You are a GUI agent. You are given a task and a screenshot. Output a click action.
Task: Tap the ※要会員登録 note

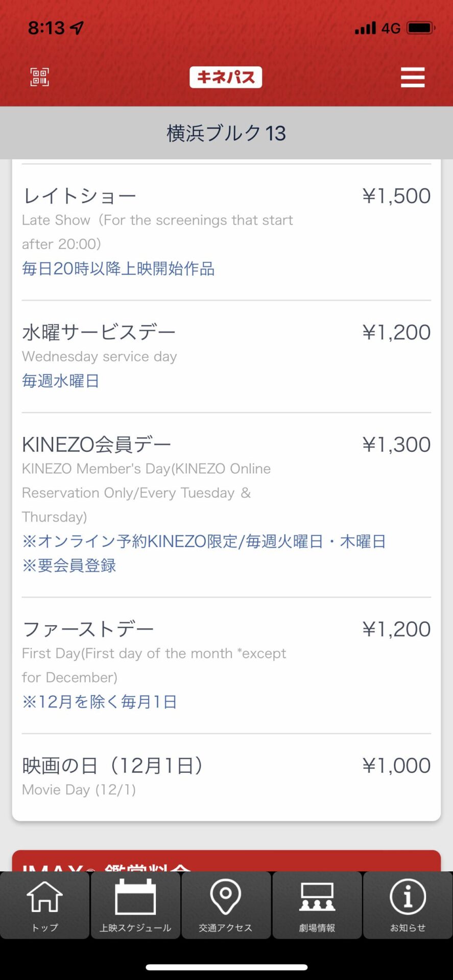pyautogui.click(x=69, y=566)
